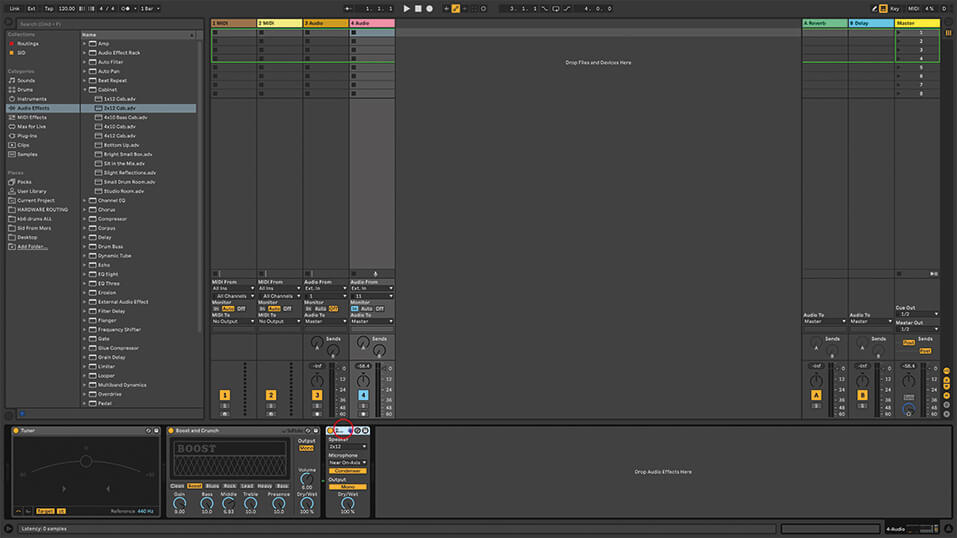Click the browser search field

(109, 24)
